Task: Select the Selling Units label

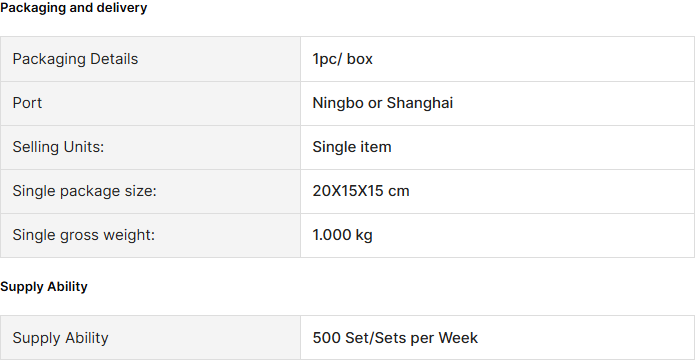Action: (58, 147)
